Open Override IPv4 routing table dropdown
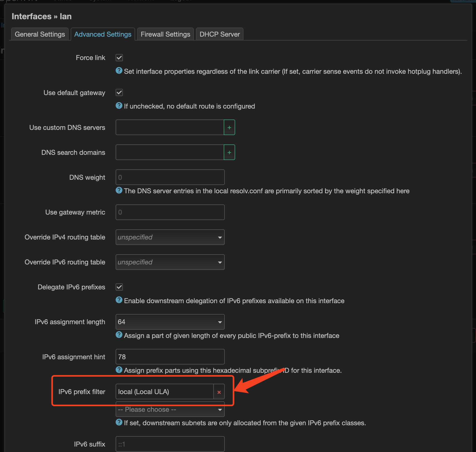Viewport: 476px width, 452px height. click(170, 237)
